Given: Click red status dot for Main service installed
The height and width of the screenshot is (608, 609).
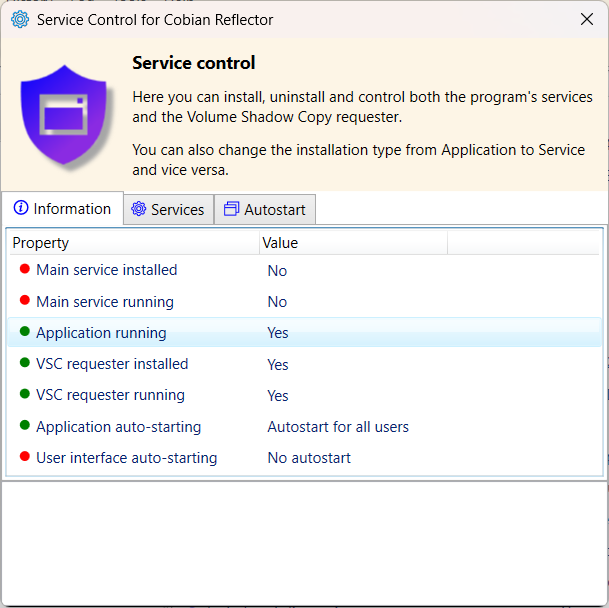Looking at the screenshot, I should pyautogui.click(x=25, y=270).
